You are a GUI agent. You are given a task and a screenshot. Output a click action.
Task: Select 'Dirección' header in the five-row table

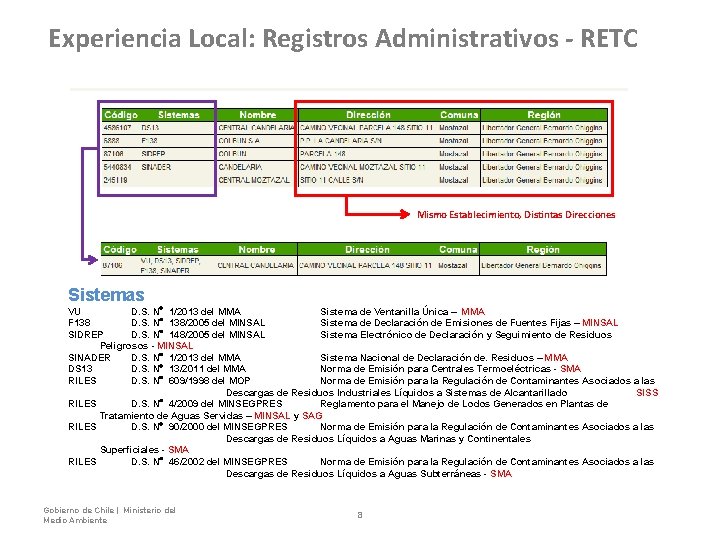[368, 115]
